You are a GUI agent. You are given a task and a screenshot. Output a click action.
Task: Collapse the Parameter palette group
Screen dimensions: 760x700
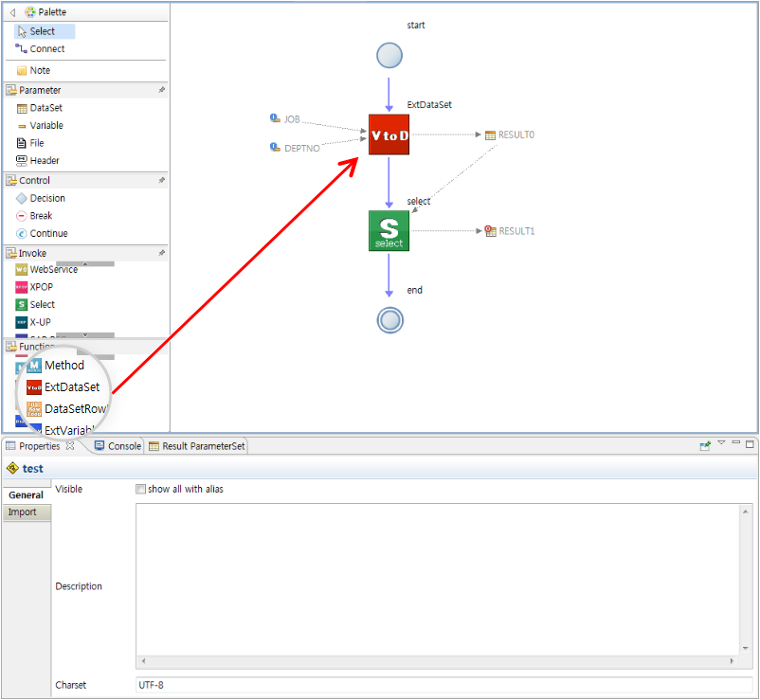point(40,90)
